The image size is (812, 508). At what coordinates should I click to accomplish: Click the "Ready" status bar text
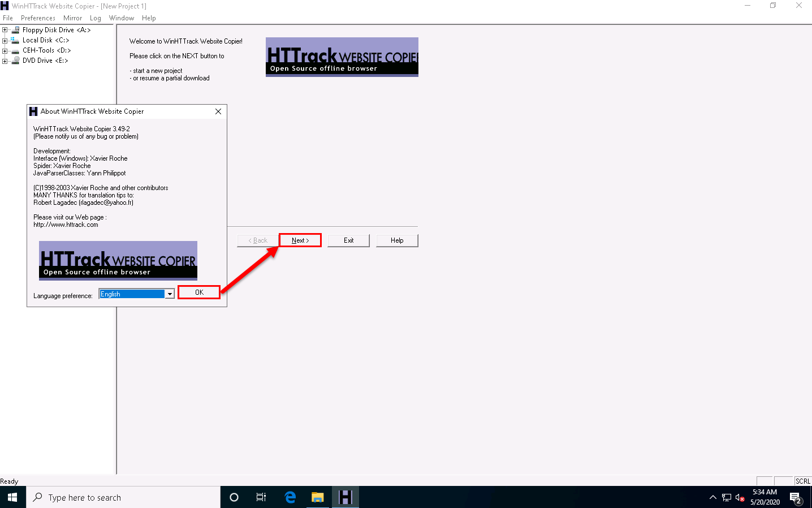pos(9,481)
